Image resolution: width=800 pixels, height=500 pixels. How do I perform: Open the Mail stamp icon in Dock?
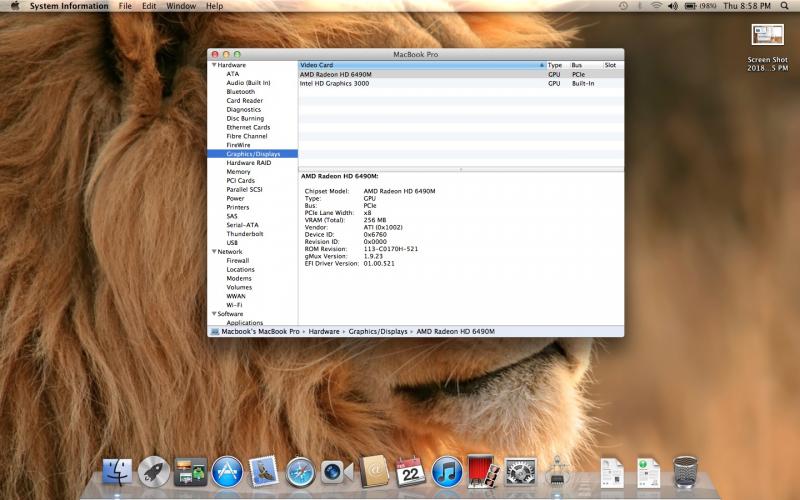pos(263,471)
